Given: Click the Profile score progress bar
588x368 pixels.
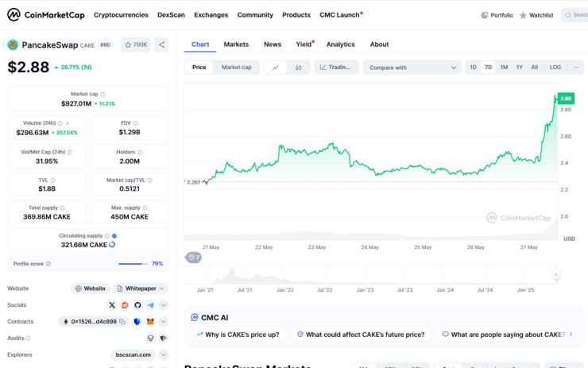Looking at the screenshot, I should 133,264.
